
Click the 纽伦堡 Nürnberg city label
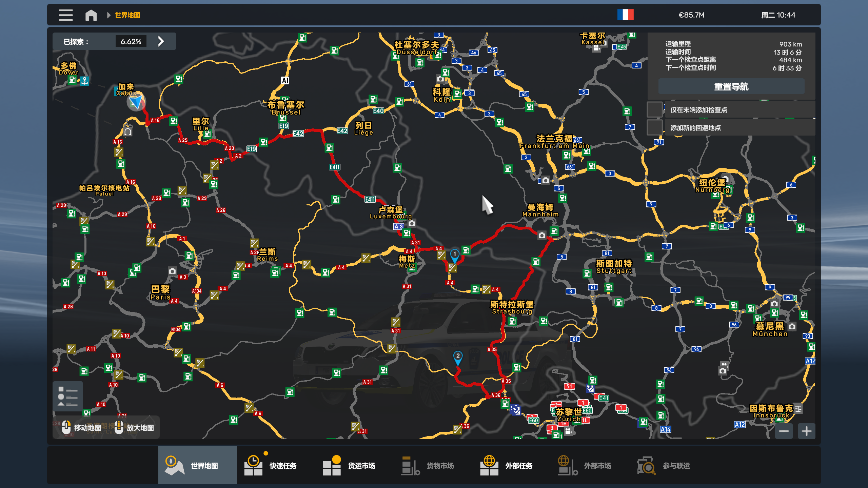pos(712,186)
